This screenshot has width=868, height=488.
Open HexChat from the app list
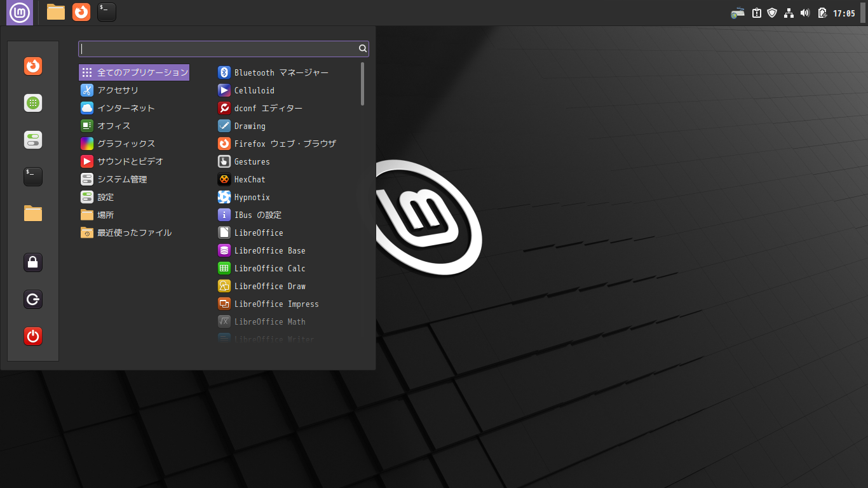(287, 179)
